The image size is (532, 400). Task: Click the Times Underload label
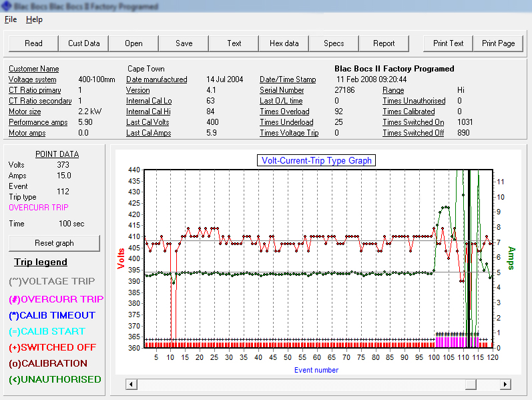click(287, 122)
